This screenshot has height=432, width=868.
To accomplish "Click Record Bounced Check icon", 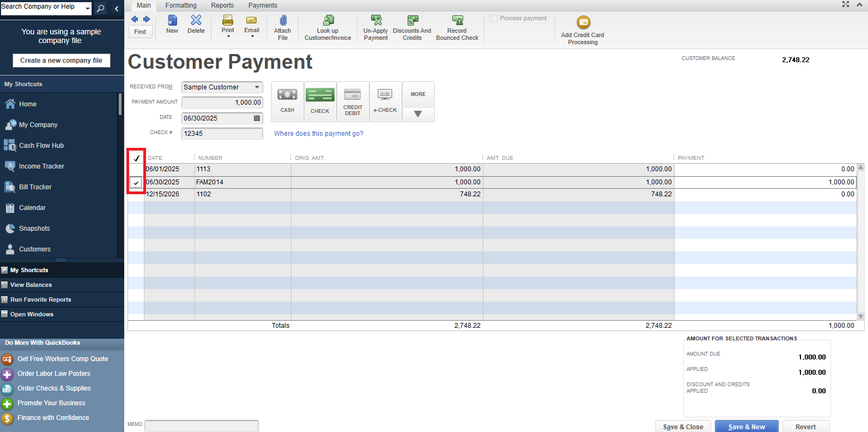I will coord(457,21).
